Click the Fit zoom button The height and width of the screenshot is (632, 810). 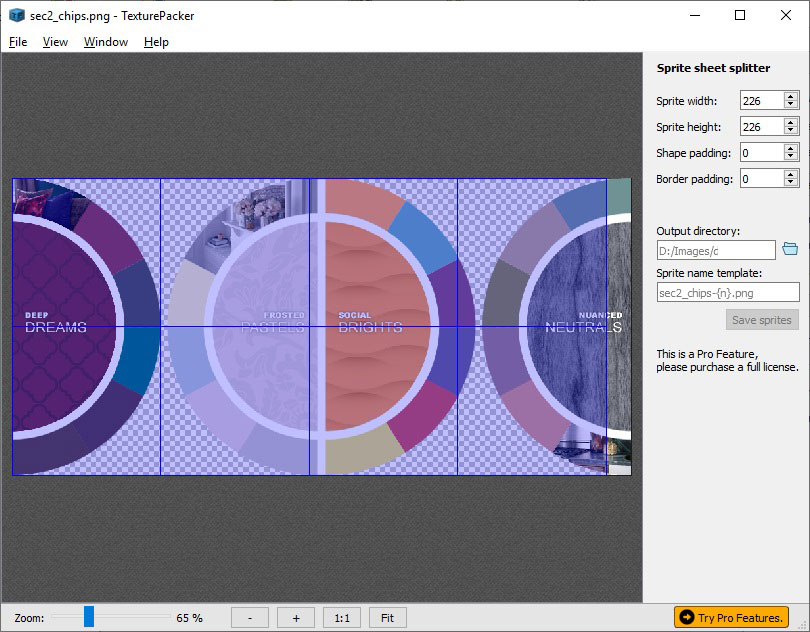click(x=387, y=618)
